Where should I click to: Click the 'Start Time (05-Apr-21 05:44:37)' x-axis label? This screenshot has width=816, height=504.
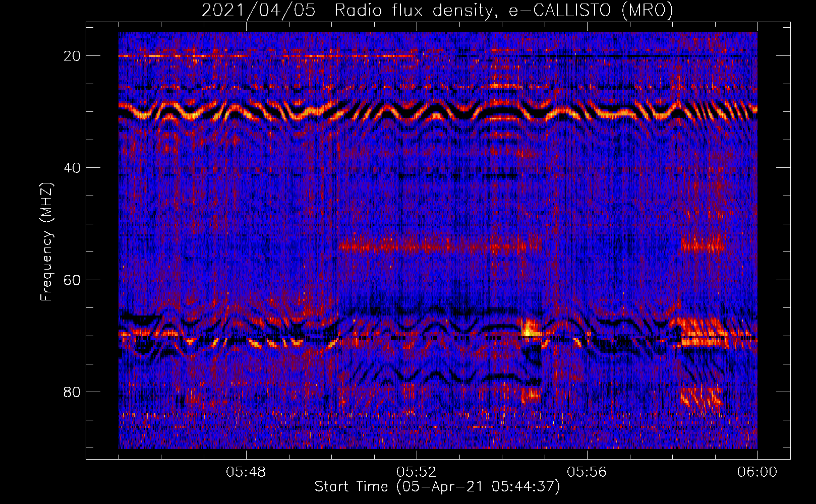point(437,487)
